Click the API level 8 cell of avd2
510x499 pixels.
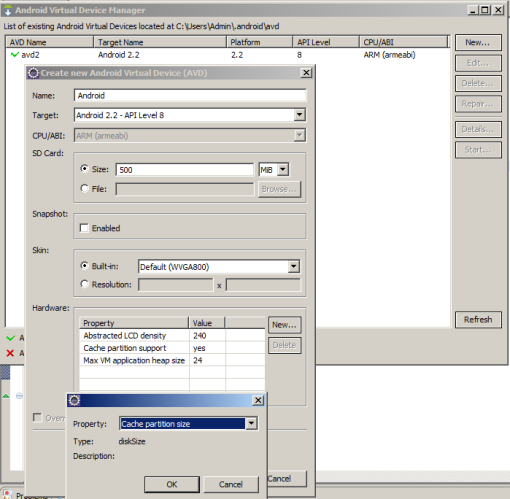click(x=299, y=55)
